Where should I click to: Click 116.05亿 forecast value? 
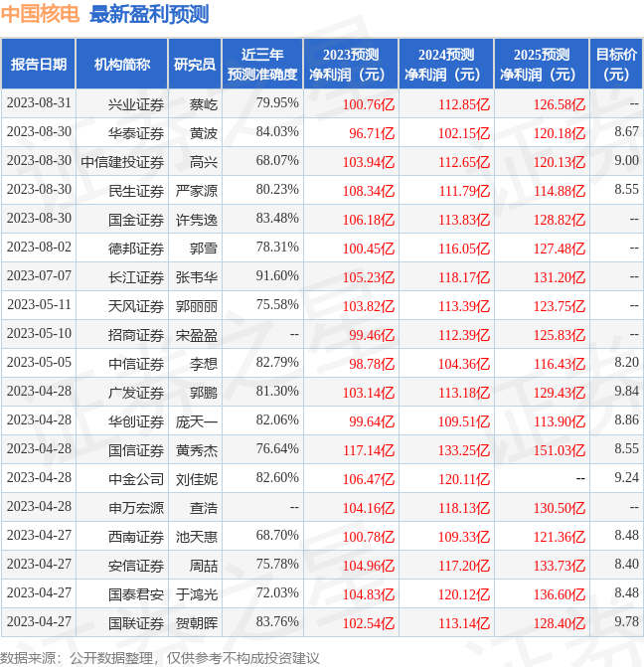[x=464, y=249]
